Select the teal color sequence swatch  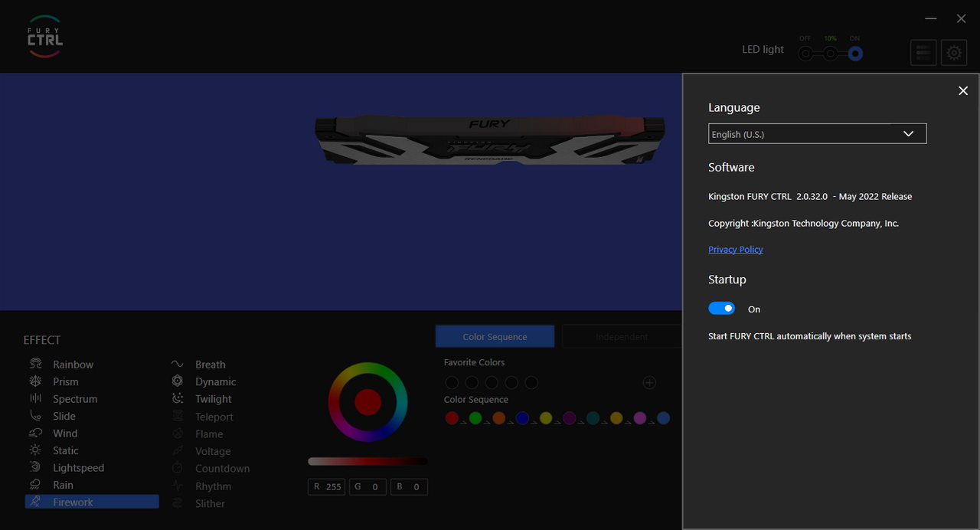pyautogui.click(x=593, y=417)
